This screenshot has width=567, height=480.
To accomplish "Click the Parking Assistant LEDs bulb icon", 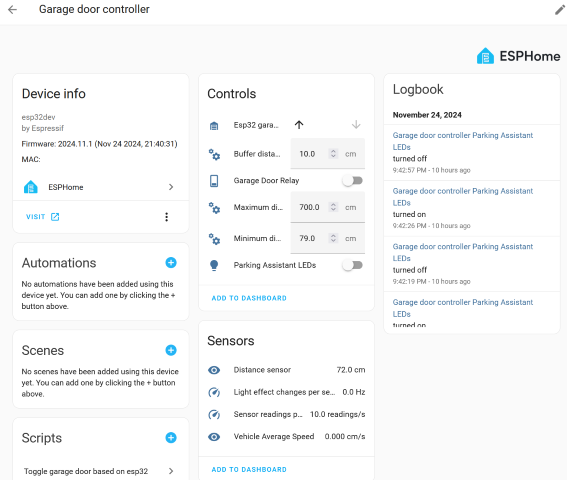I will [214, 266].
